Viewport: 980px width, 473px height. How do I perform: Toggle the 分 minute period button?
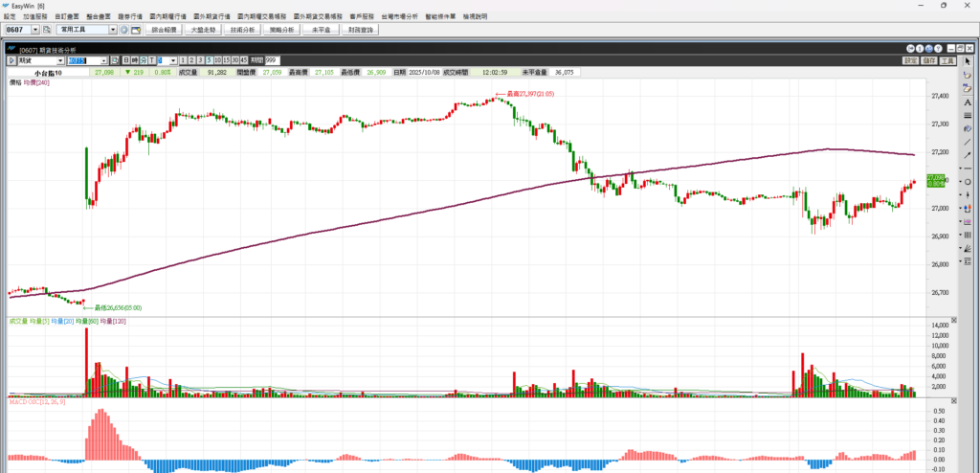click(x=142, y=60)
